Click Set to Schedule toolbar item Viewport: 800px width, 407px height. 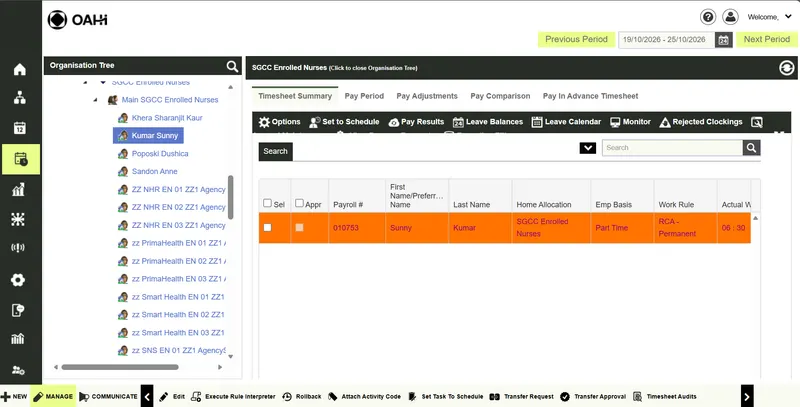(x=344, y=122)
